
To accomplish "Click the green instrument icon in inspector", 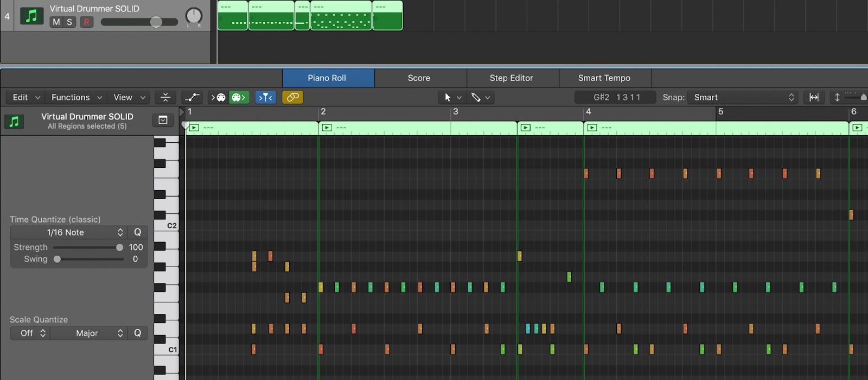I will pos(14,121).
